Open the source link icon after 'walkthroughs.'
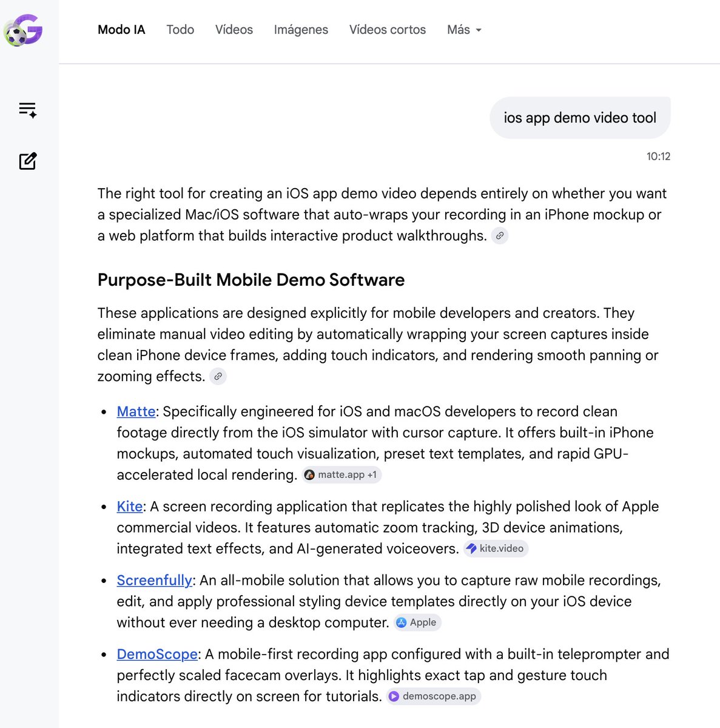The width and height of the screenshot is (720, 728). (x=499, y=236)
